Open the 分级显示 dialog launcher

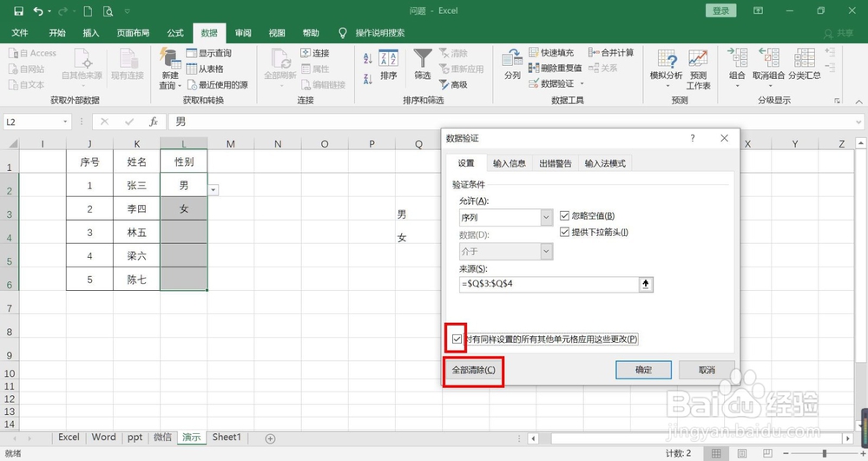tap(837, 101)
